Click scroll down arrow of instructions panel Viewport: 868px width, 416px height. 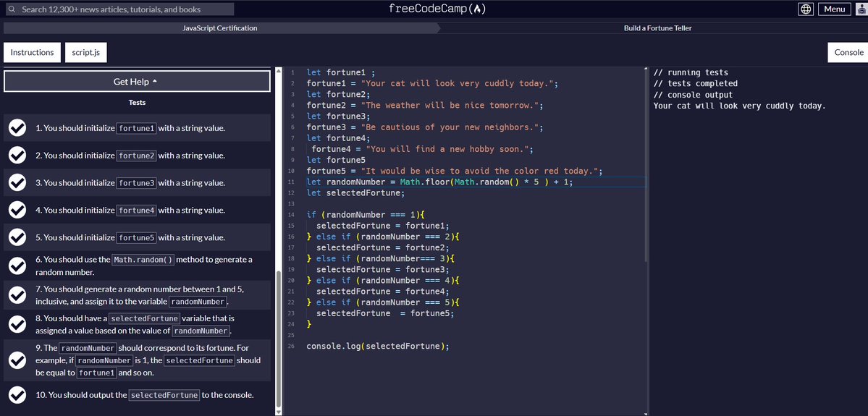(x=279, y=412)
